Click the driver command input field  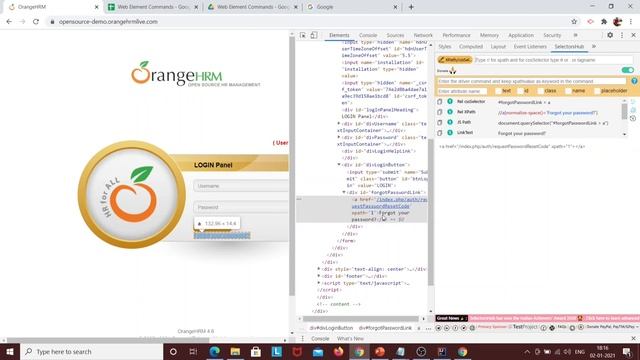[531, 81]
